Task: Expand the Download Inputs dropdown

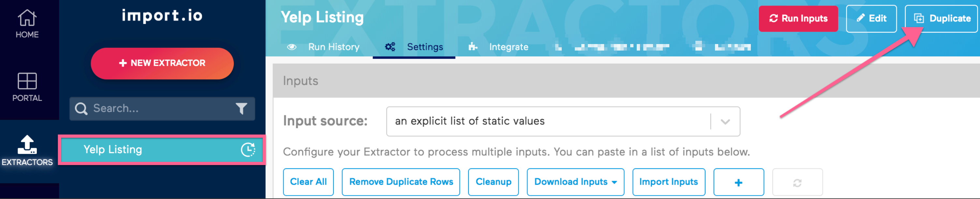Action: point(575,182)
